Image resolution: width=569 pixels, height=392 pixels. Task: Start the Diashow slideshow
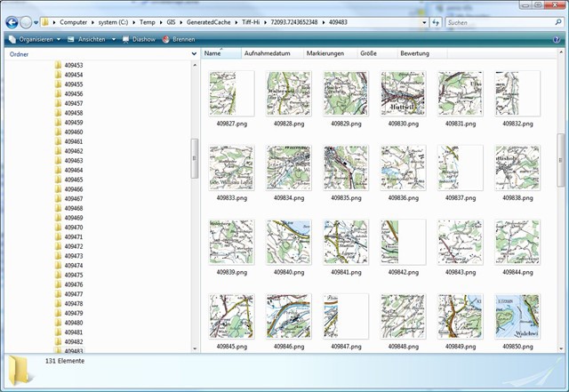coord(139,39)
